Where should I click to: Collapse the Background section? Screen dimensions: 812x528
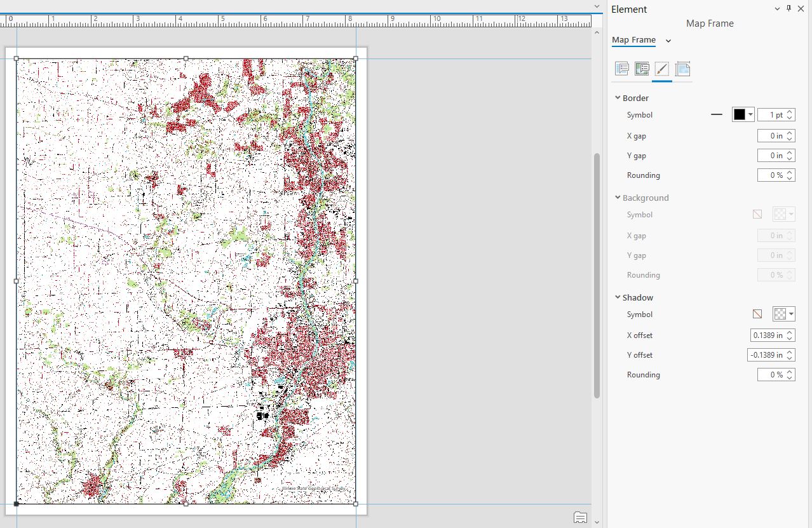pos(617,198)
